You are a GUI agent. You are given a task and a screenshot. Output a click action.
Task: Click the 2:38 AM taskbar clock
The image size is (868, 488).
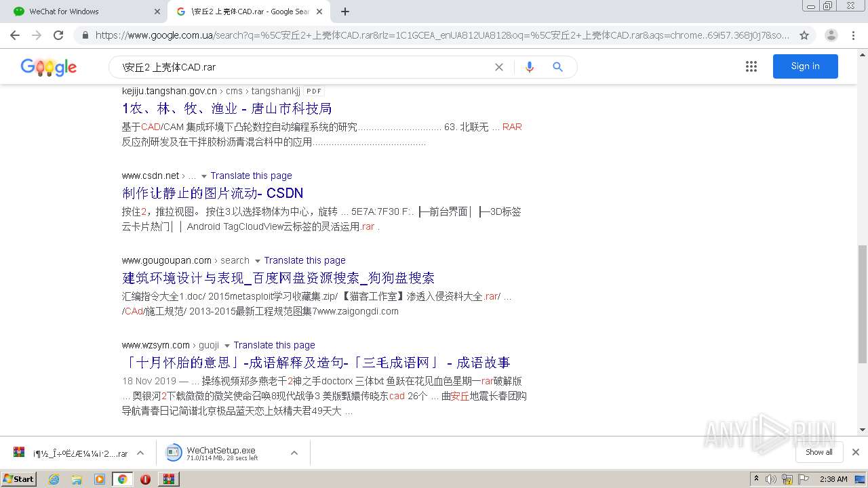click(x=833, y=479)
